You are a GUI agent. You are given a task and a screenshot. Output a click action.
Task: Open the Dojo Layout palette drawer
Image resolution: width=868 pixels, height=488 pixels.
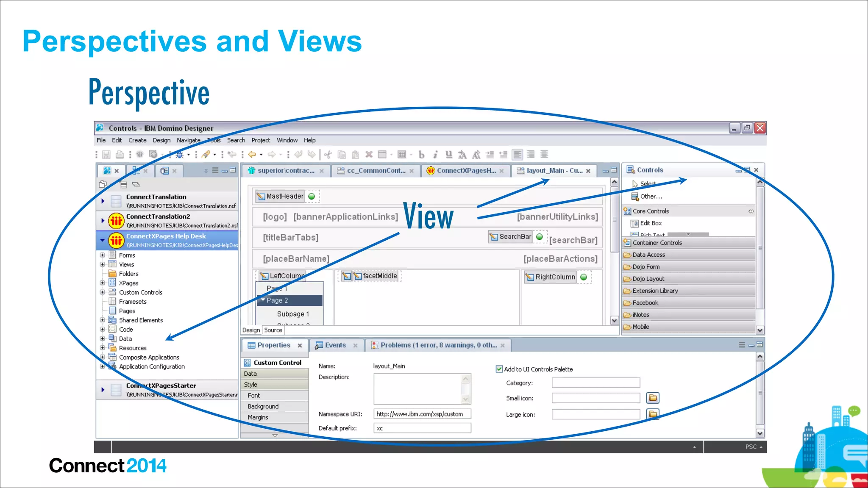pyautogui.click(x=648, y=279)
